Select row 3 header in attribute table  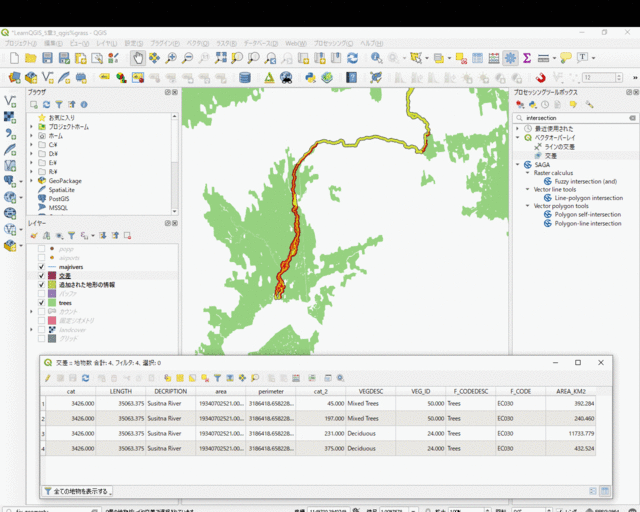(43, 433)
